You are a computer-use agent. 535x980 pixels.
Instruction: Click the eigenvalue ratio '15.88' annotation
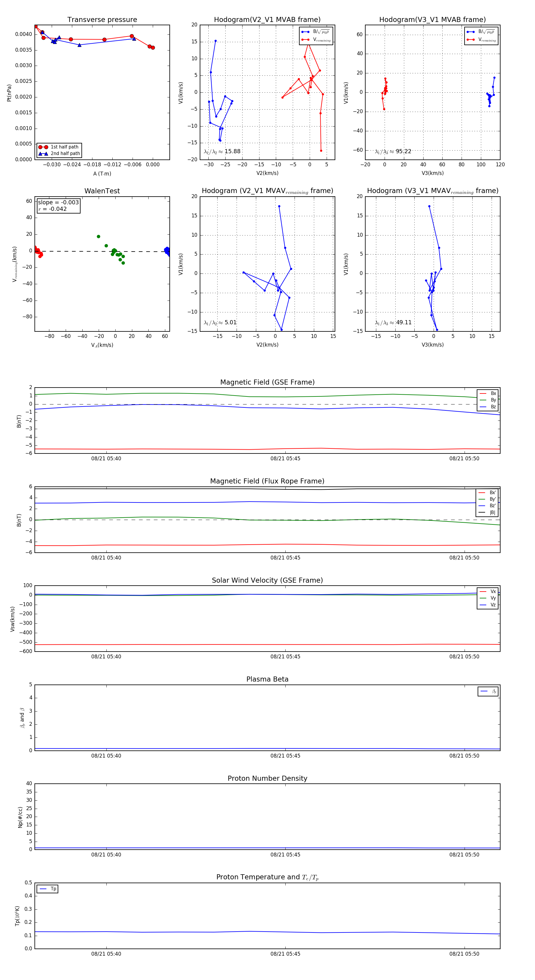(222, 151)
